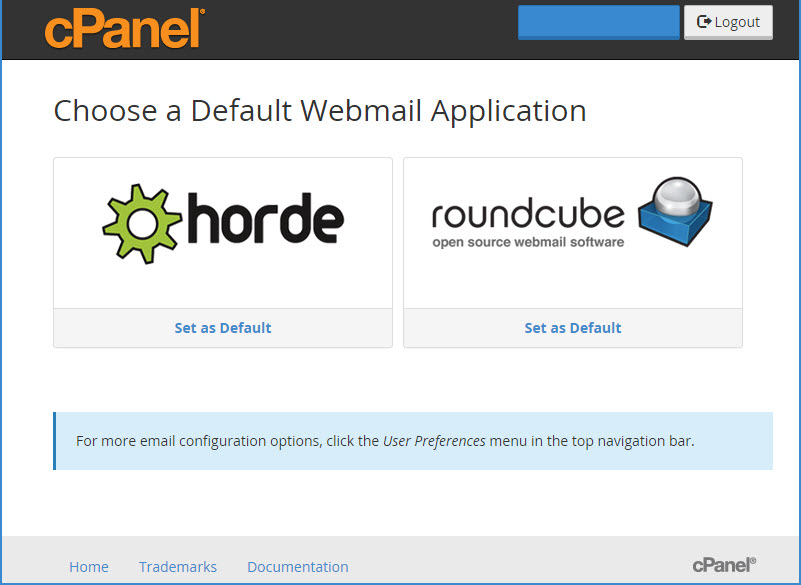Image resolution: width=801 pixels, height=585 pixels.
Task: Select the Horde webmail logo
Action: [x=223, y=224]
